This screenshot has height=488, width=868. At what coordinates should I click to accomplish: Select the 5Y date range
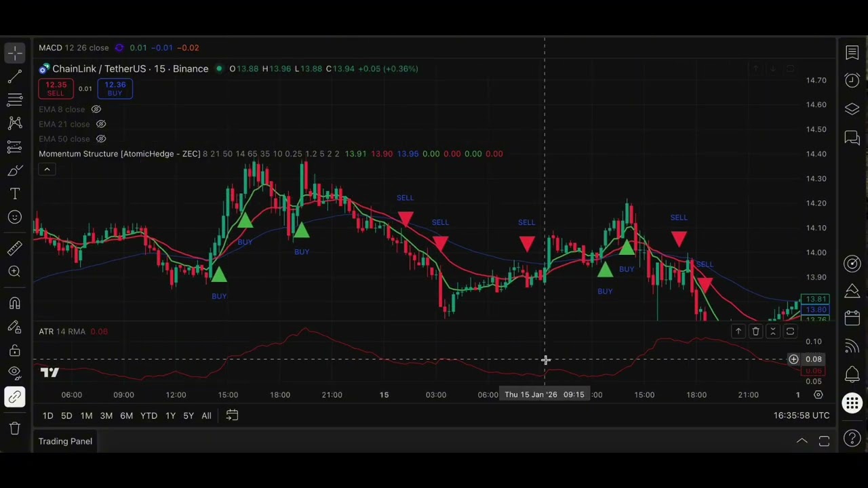coord(189,415)
